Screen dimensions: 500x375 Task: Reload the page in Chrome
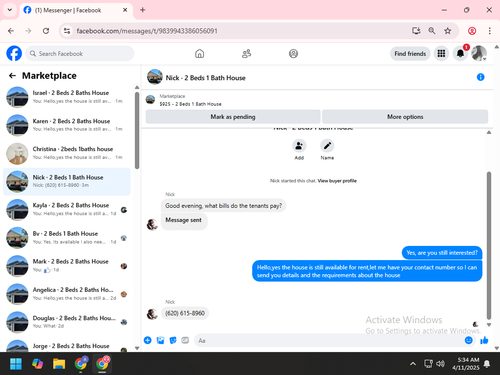[x=46, y=31]
